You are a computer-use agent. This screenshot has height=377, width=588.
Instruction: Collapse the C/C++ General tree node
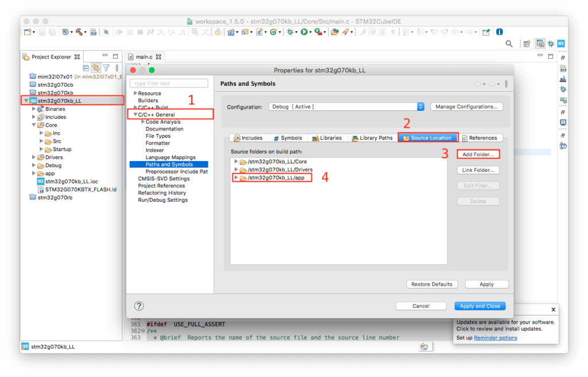tap(136, 114)
